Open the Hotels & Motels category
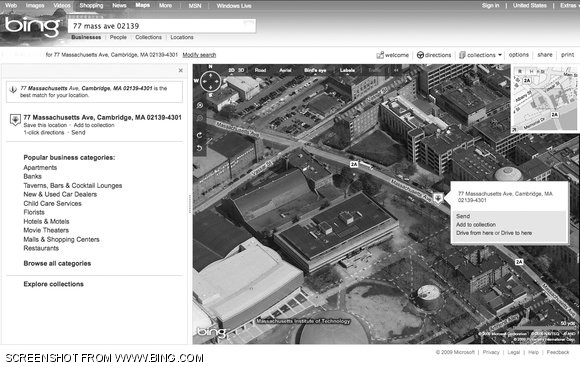The width and height of the screenshot is (580, 366). pos(46,221)
